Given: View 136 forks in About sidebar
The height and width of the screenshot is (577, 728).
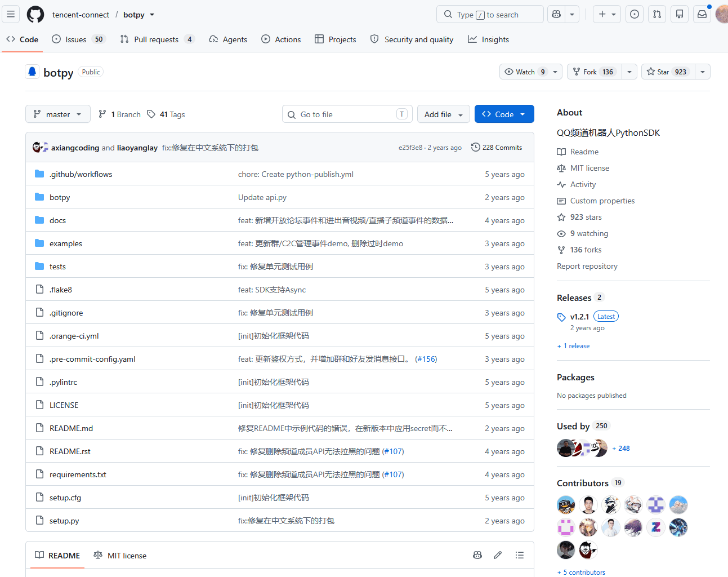Looking at the screenshot, I should pyautogui.click(x=579, y=250).
